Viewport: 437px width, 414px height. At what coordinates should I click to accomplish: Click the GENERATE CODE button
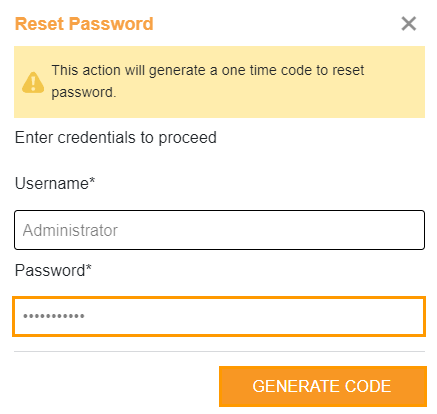point(323,386)
